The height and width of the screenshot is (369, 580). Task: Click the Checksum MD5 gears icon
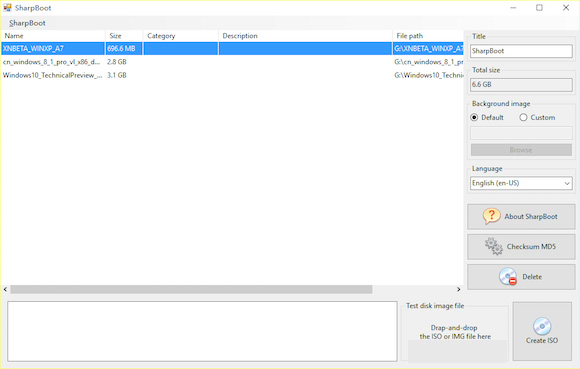pos(494,246)
